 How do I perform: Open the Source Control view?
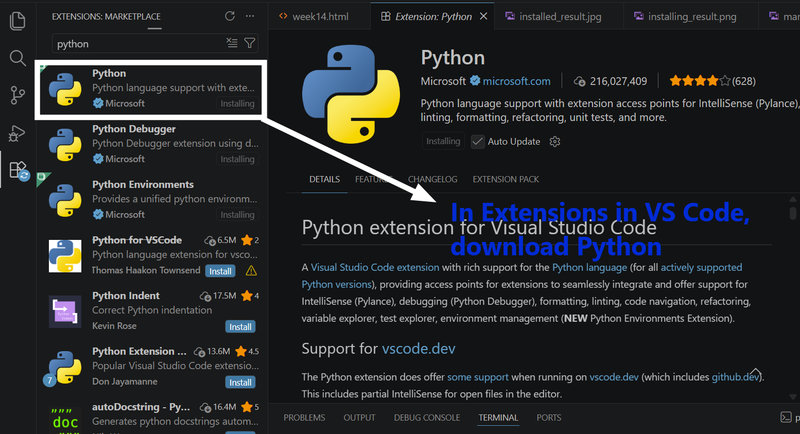17,95
